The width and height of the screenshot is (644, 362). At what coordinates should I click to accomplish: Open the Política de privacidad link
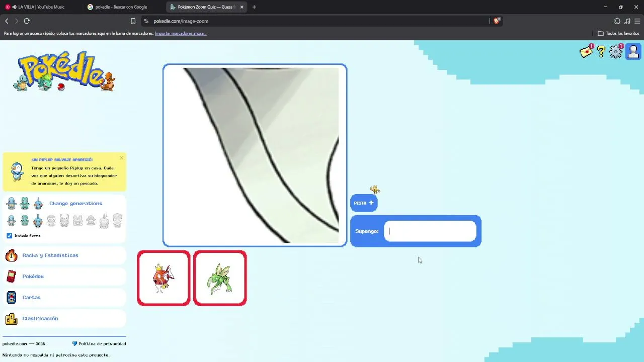click(x=99, y=344)
